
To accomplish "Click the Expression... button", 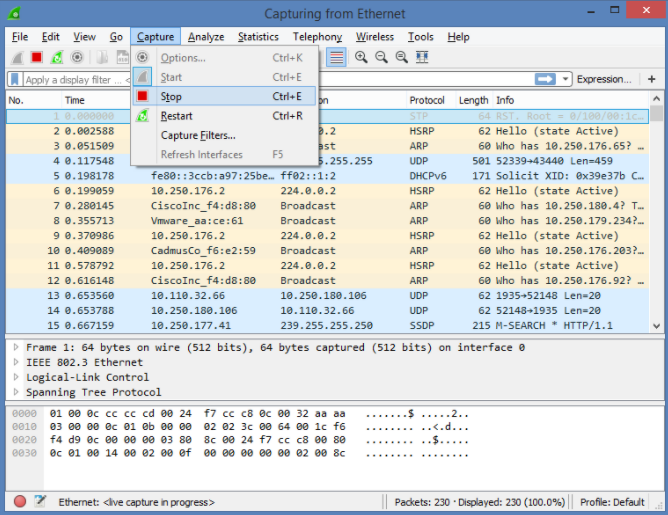I will [604, 79].
